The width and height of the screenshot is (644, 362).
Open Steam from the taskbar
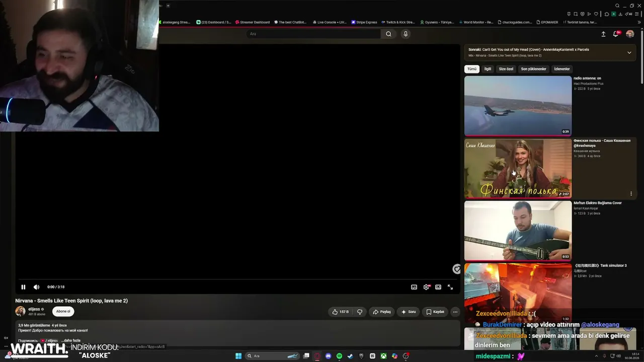[x=350, y=356]
